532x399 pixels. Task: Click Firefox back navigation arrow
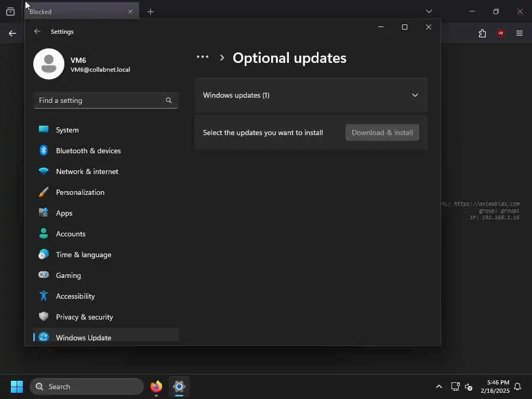coord(12,33)
